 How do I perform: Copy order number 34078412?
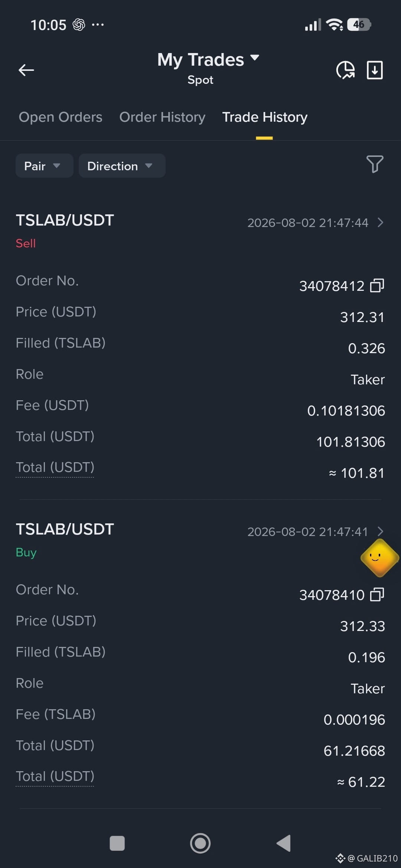[377, 286]
